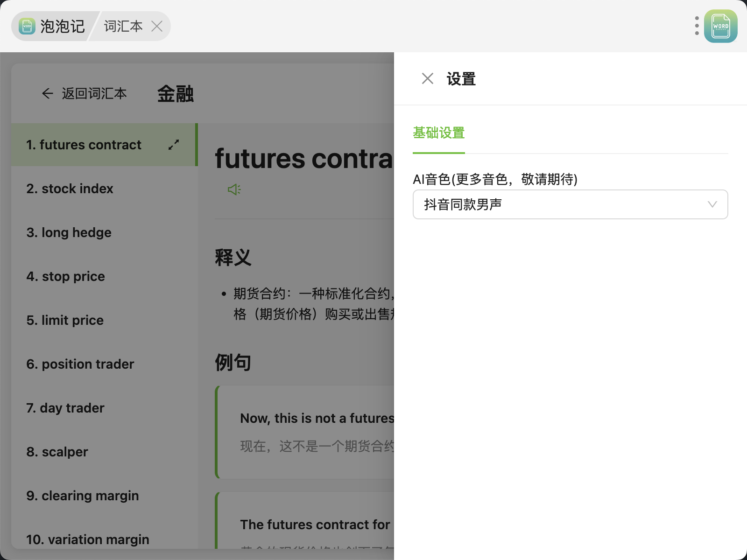
Task: Click the translation 现在，这不是一个期货合约
Action: click(317, 446)
